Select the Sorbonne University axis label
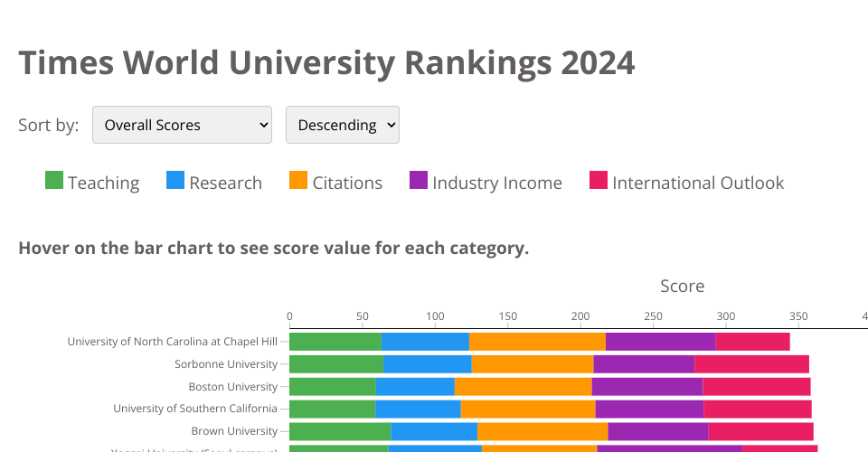Viewport: 868px width, 452px height. pyautogui.click(x=226, y=364)
